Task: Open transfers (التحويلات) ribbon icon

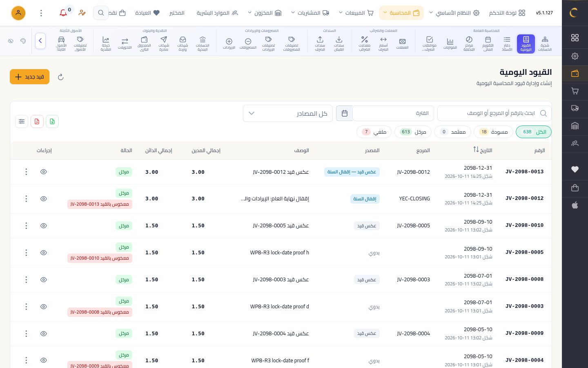Action: tap(125, 44)
